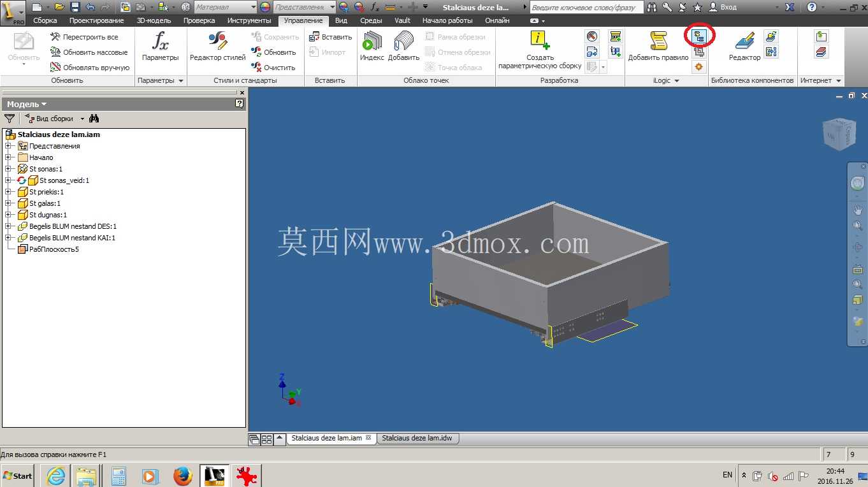Select root Stalciaus deze lam.iam node
The image size is (868, 487).
click(59, 134)
